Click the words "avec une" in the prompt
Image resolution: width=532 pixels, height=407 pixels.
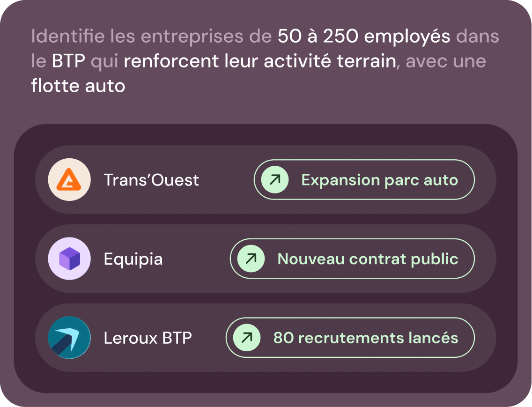point(445,61)
